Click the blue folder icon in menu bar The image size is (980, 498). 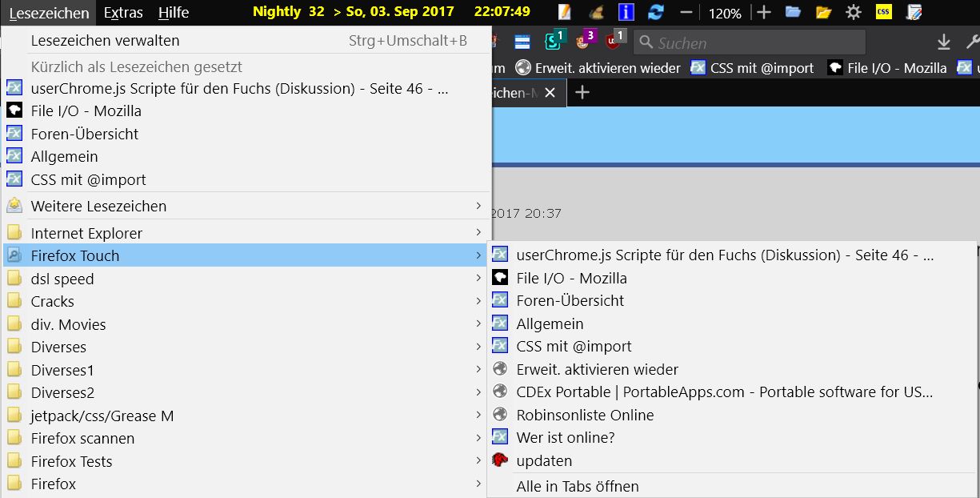793,12
